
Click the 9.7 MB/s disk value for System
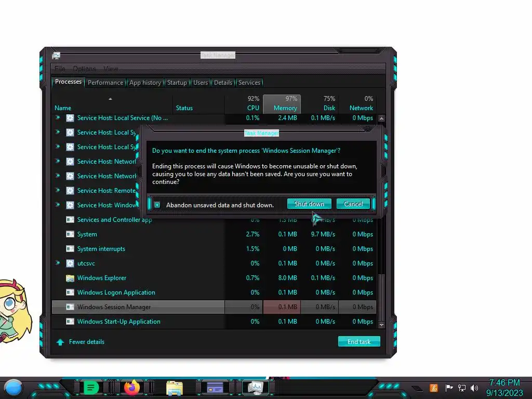coord(323,234)
